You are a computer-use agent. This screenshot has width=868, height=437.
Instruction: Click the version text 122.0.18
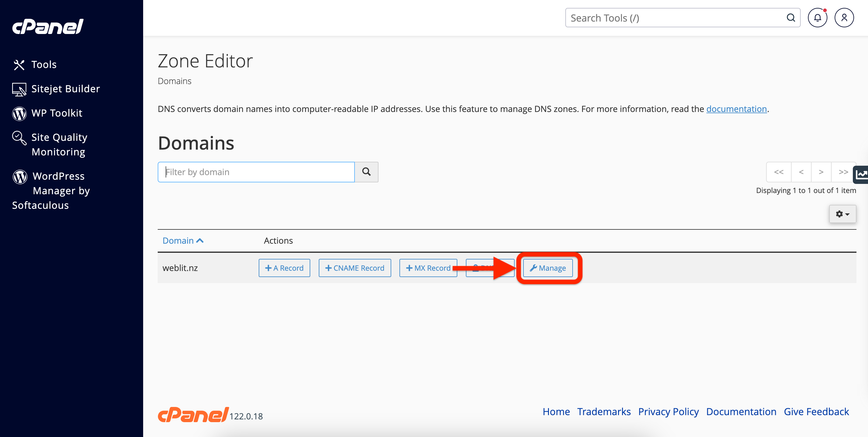[x=246, y=416]
